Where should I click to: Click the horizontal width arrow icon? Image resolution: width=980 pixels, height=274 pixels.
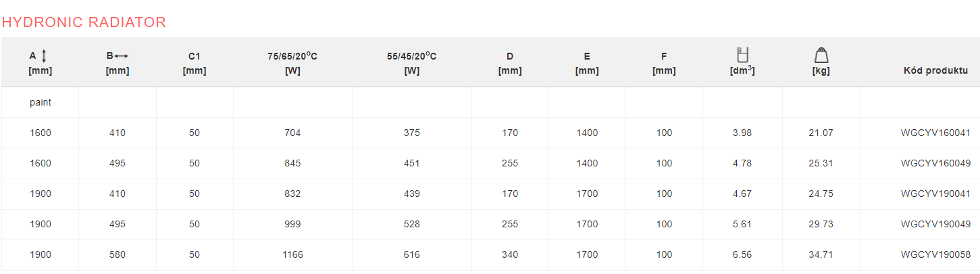(122, 56)
